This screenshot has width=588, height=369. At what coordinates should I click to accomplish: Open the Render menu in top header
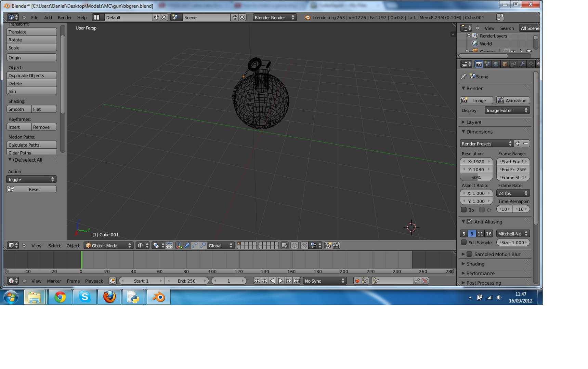(65, 17)
